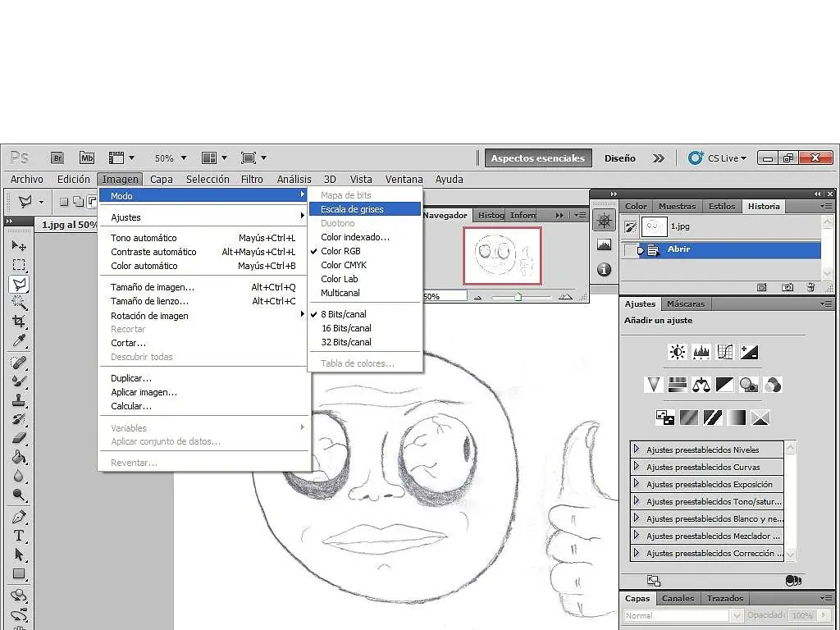
Task: Select the Dodge tool
Action: tap(19, 495)
